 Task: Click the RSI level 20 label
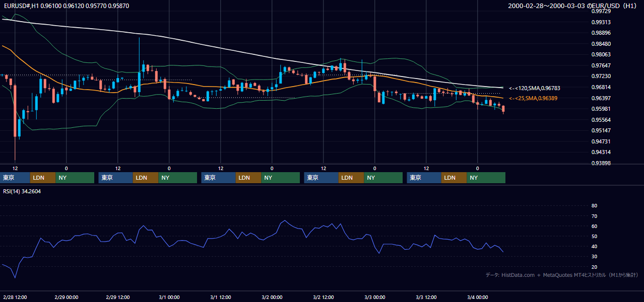594,267
